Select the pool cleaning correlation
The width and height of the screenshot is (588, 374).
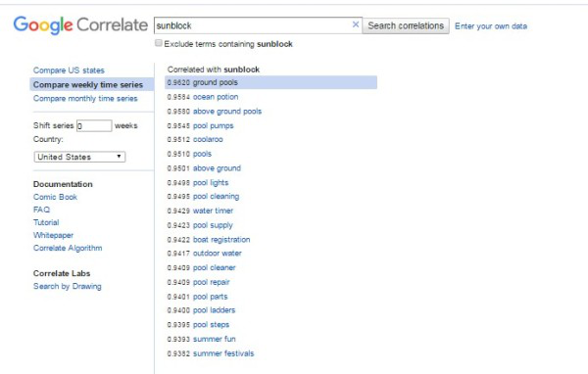(216, 197)
